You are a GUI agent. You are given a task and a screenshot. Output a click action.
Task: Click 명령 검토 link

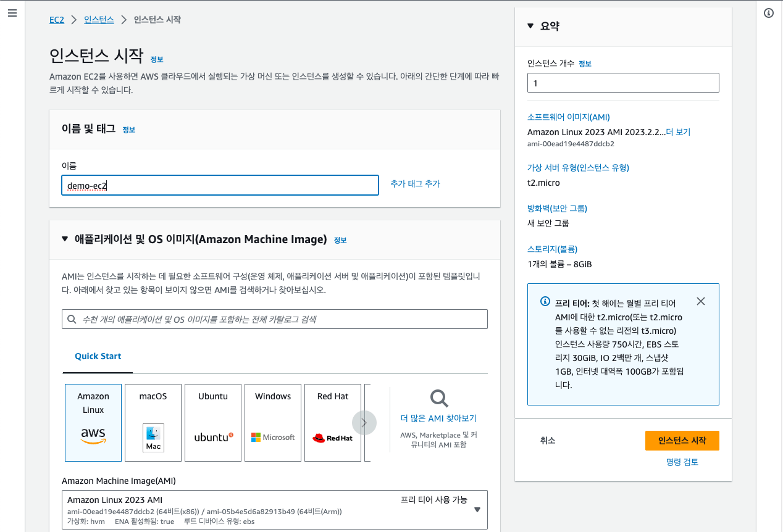[682, 462]
